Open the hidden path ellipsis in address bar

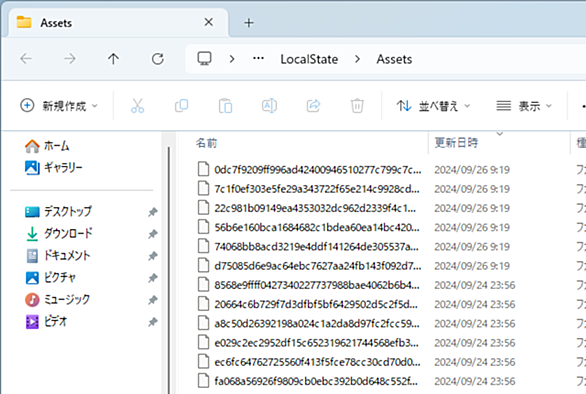(258, 58)
